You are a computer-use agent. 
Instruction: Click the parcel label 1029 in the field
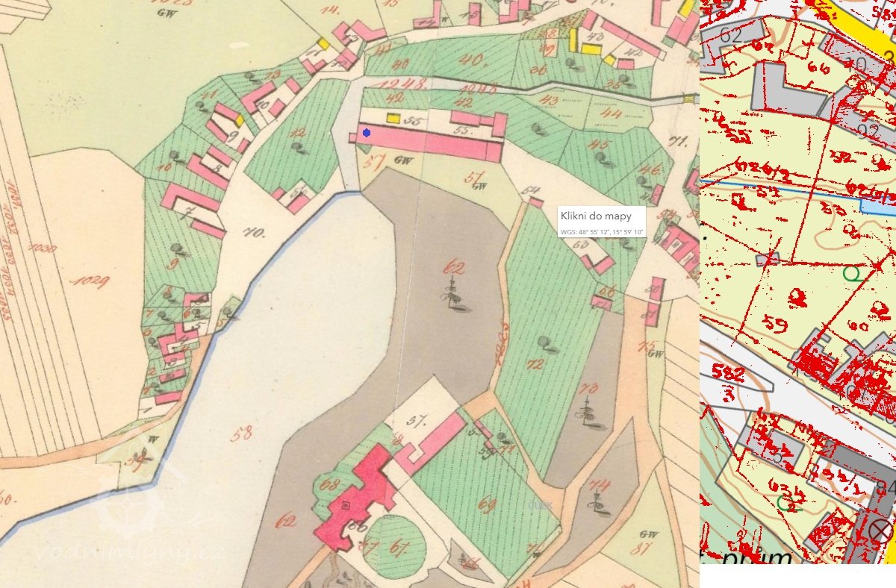(x=90, y=281)
